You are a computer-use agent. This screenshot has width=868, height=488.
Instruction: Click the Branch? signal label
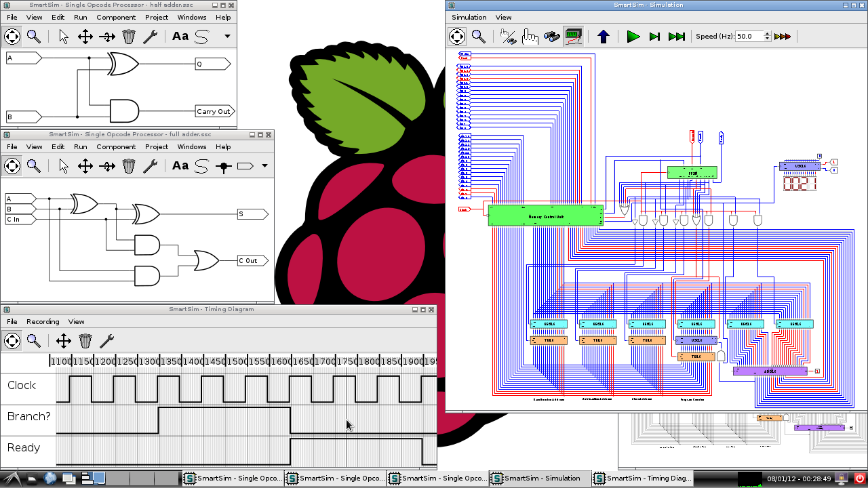click(x=29, y=416)
